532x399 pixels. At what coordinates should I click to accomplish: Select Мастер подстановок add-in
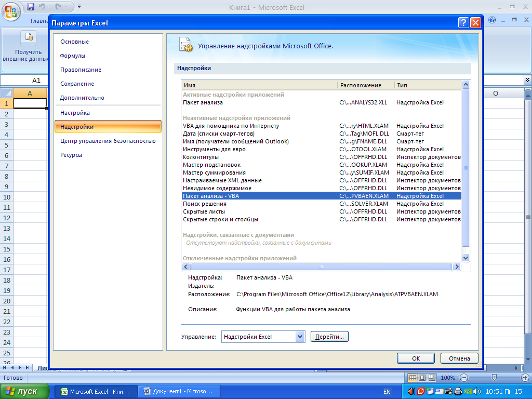tap(321, 165)
